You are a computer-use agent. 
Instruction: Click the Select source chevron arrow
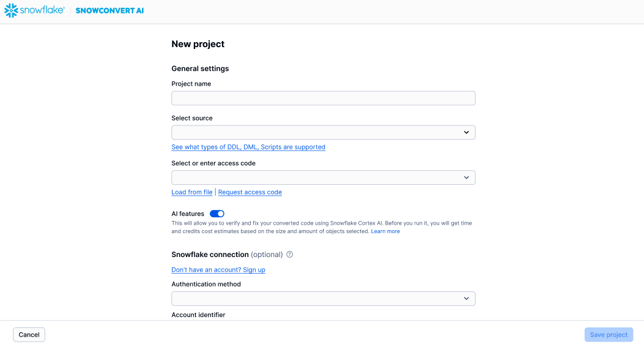(466, 132)
